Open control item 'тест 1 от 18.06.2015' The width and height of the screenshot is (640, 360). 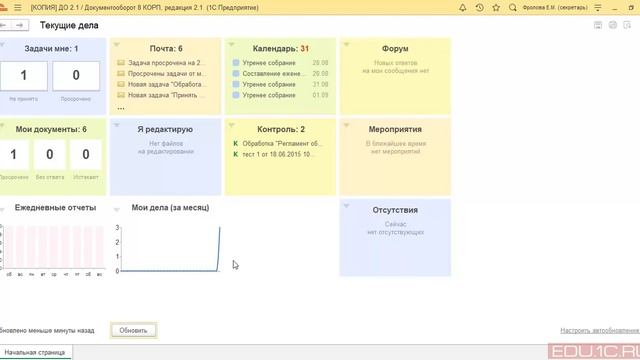coord(278,154)
